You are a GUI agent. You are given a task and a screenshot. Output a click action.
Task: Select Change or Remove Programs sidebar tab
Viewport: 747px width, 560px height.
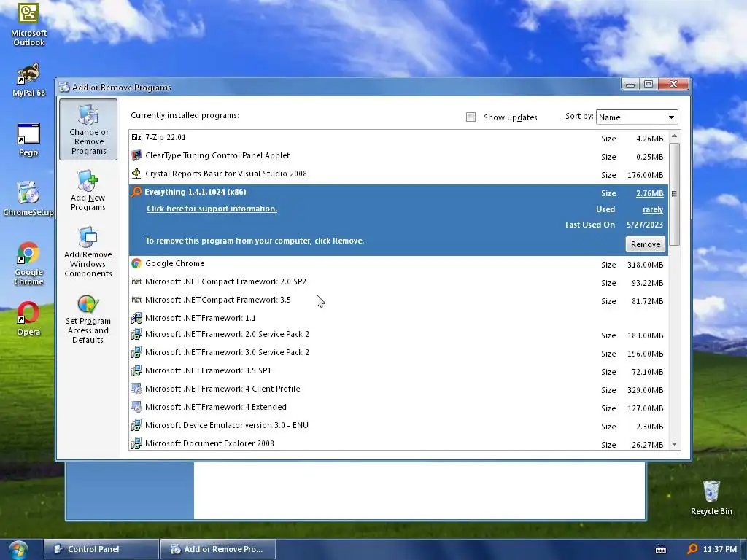(x=88, y=130)
